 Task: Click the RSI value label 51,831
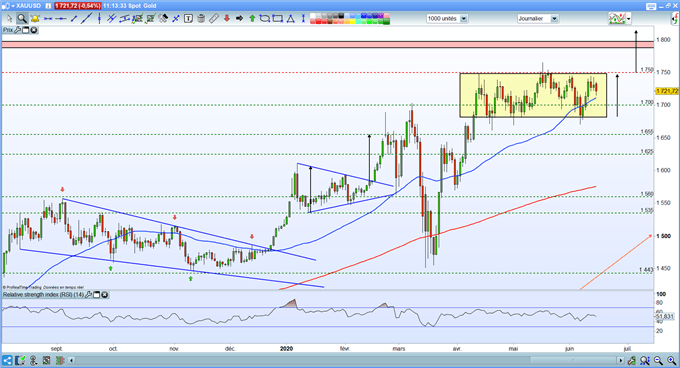click(665, 317)
